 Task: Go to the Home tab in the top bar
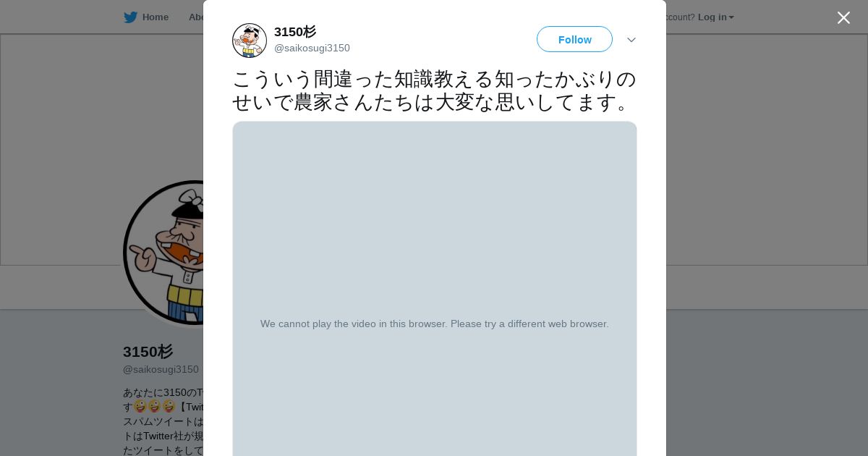(x=155, y=17)
